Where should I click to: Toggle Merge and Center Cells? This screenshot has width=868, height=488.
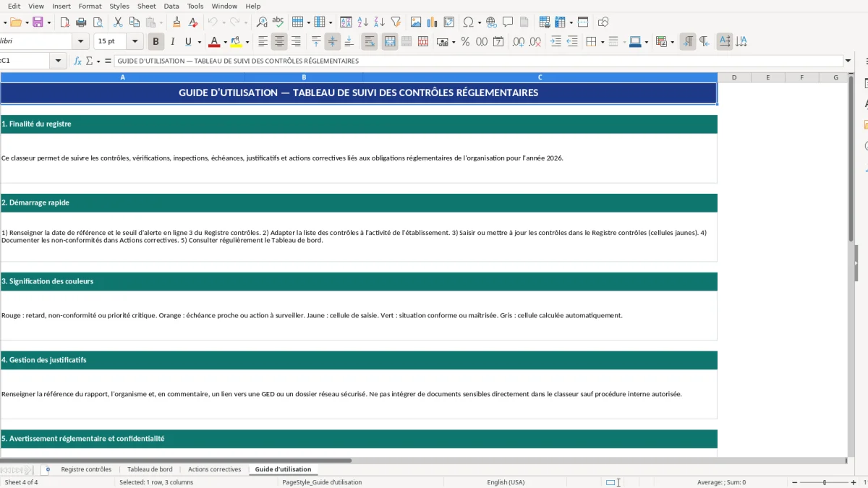390,42
